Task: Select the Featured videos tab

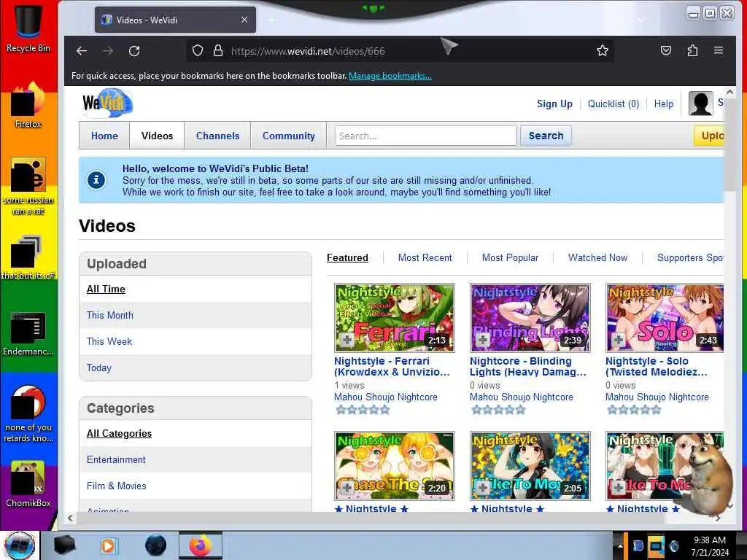Action: (347, 257)
